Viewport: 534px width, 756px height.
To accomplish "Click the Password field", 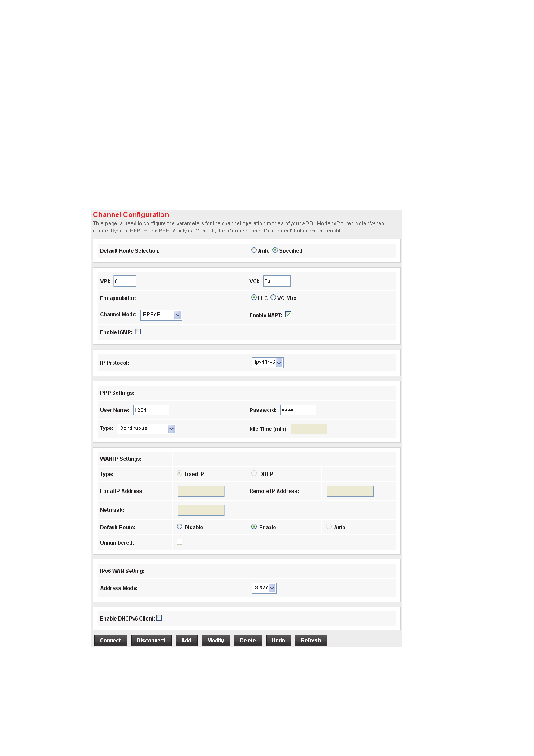I will [298, 410].
